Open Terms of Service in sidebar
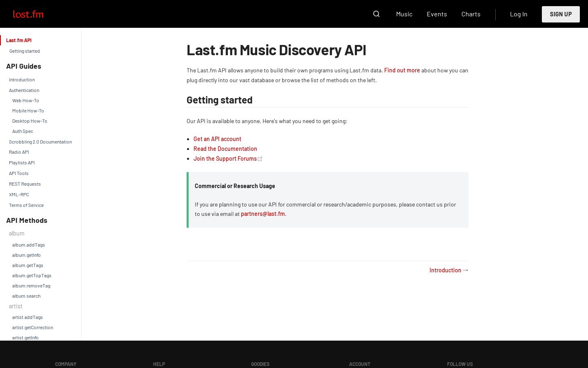 click(26, 205)
